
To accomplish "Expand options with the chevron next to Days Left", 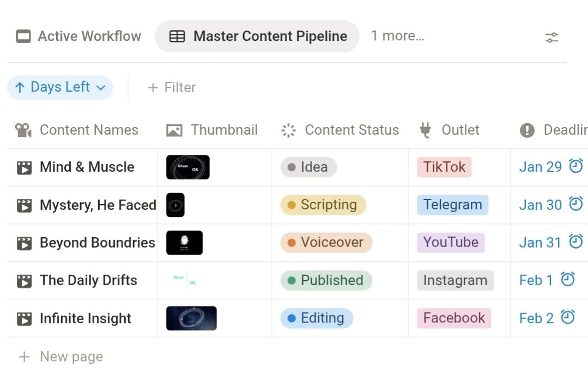I will click(x=100, y=87).
